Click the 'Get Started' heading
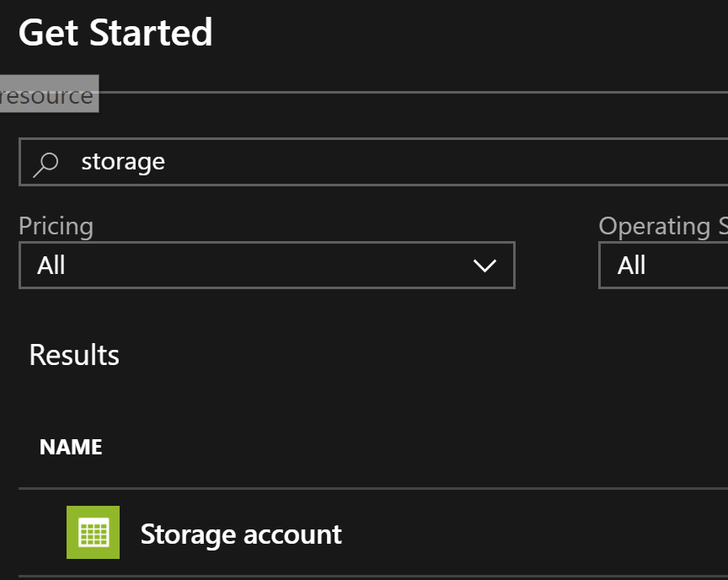728x580 pixels. (x=115, y=32)
